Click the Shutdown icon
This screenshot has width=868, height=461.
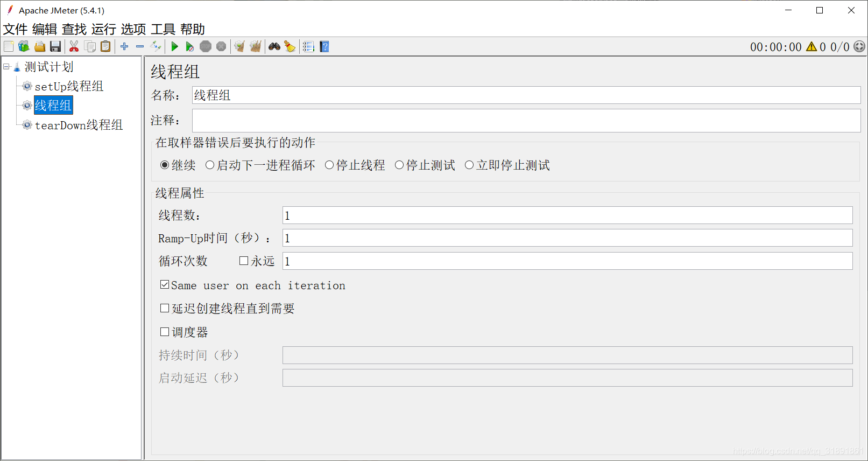pyautogui.click(x=221, y=47)
